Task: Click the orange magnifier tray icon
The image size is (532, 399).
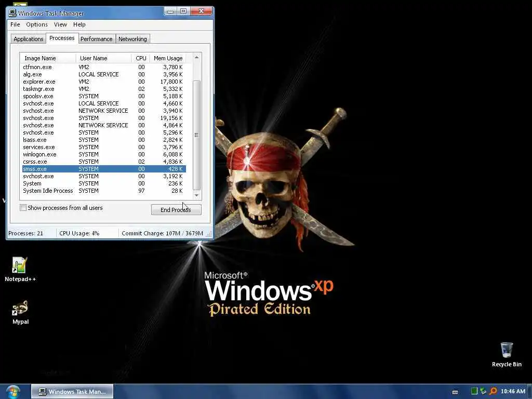Action: point(493,391)
